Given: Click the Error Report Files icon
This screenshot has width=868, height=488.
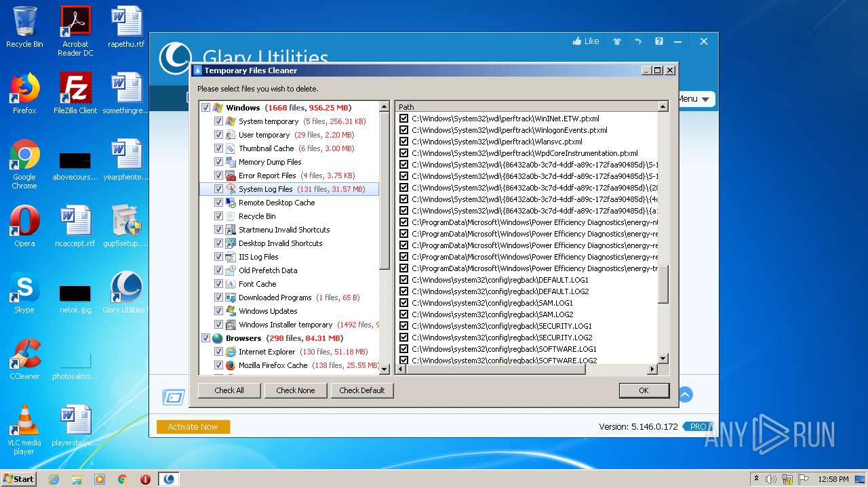Looking at the screenshot, I should [231, 176].
